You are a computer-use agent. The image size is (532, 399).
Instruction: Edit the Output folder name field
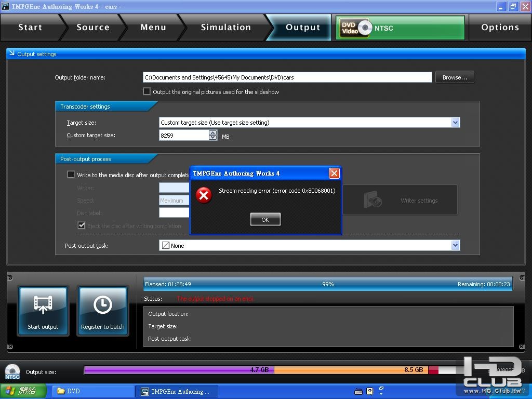287,77
